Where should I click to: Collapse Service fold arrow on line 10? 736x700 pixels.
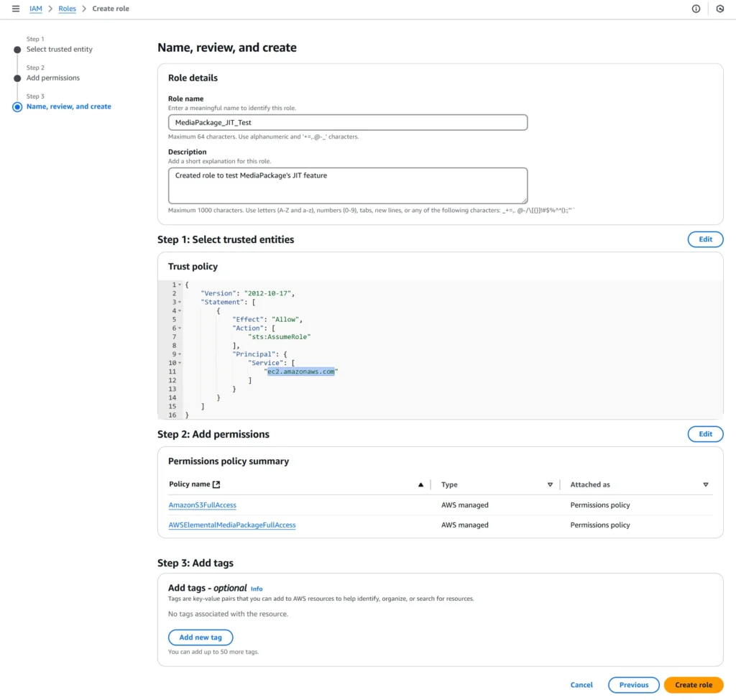(180, 363)
